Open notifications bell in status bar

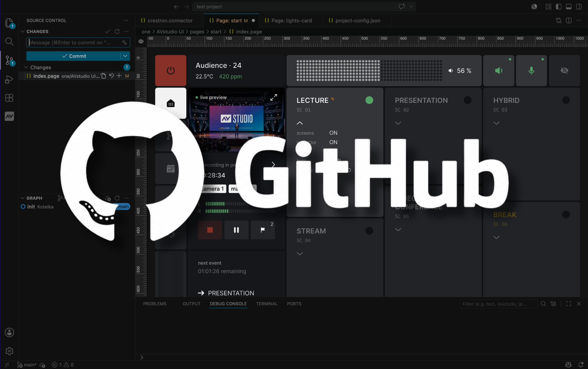point(581,365)
